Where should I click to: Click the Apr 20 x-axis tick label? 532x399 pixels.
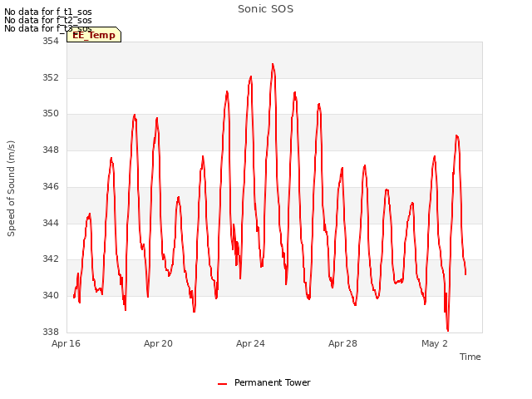(158, 343)
